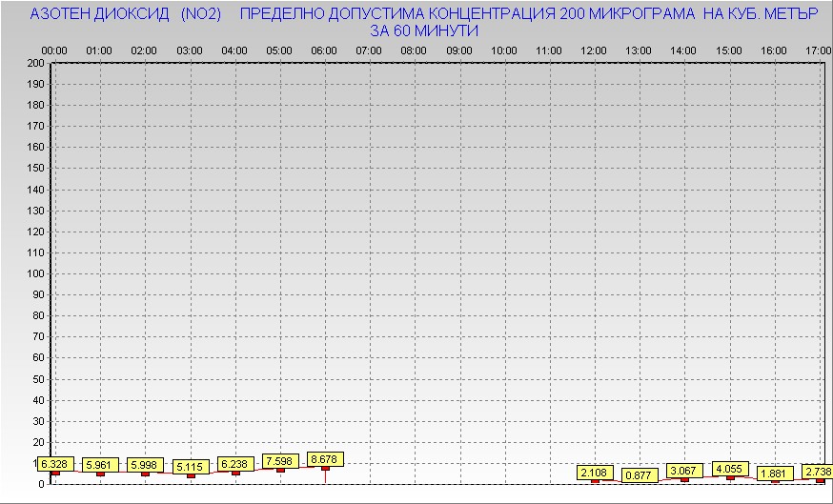Click the 09:00 time axis label
The width and height of the screenshot is (833, 504).
point(459,50)
